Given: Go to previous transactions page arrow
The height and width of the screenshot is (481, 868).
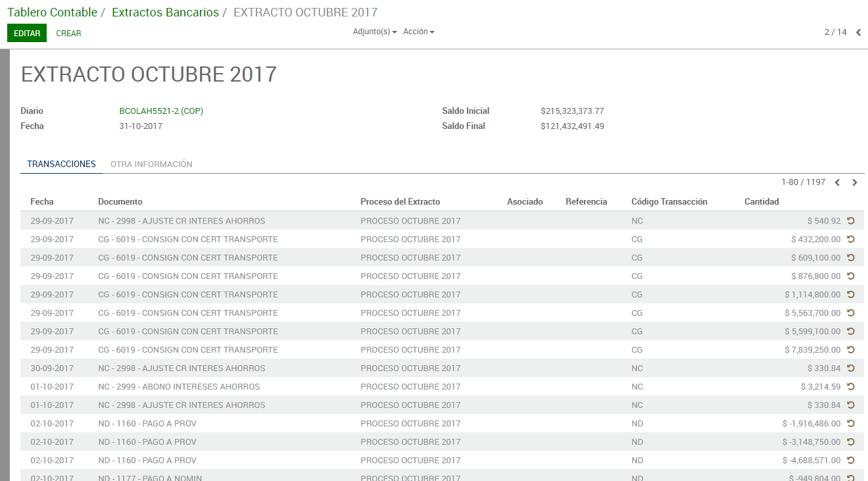Looking at the screenshot, I should coord(837,183).
